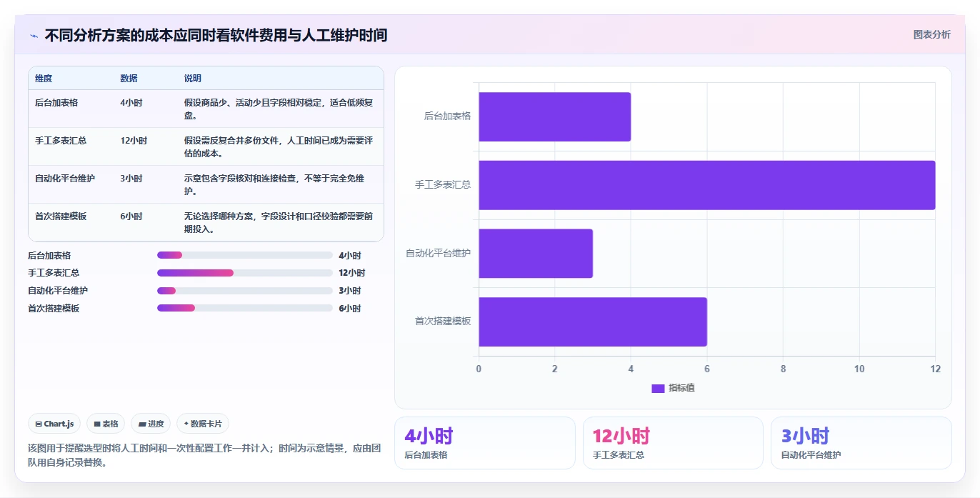Screen dimensions: 980x498
Task: Click the 说明 column header
Action: [x=193, y=79]
